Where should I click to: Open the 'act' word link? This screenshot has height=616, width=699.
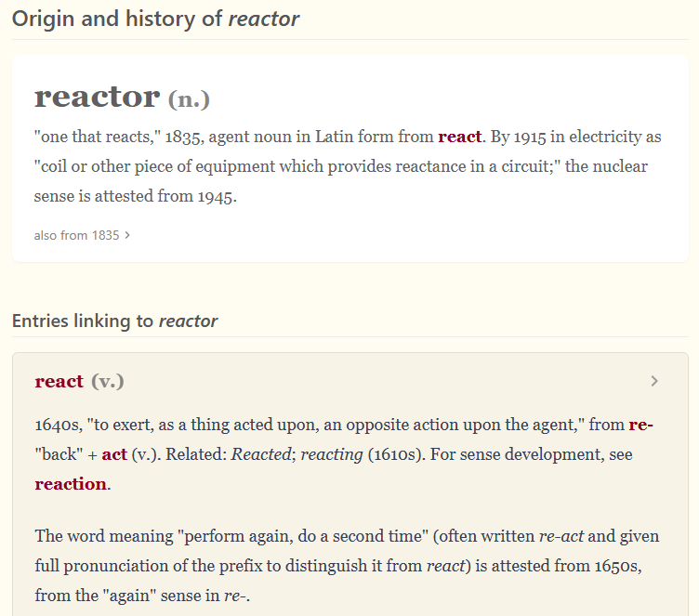[x=114, y=454]
